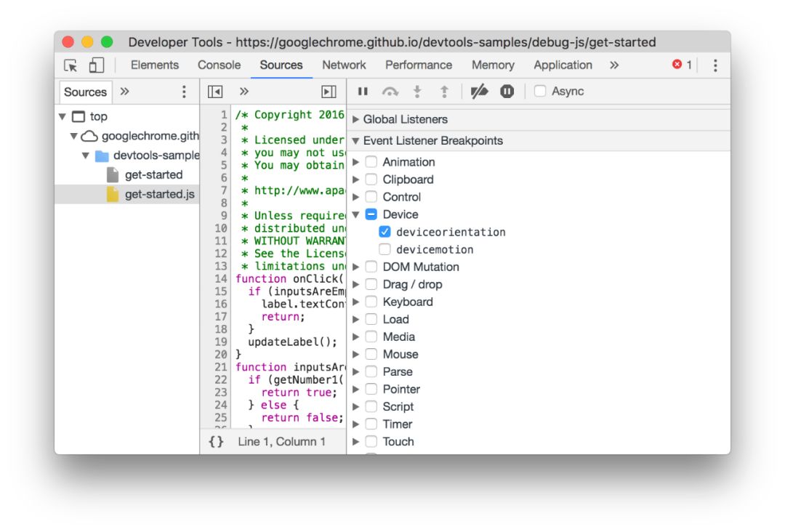
Task: Click the step over function icon
Action: [x=390, y=92]
